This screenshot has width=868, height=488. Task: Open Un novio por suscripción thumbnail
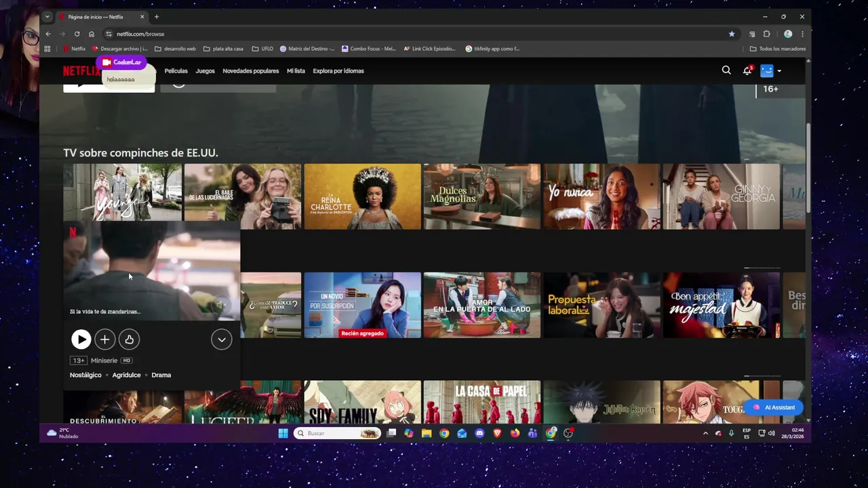point(362,305)
